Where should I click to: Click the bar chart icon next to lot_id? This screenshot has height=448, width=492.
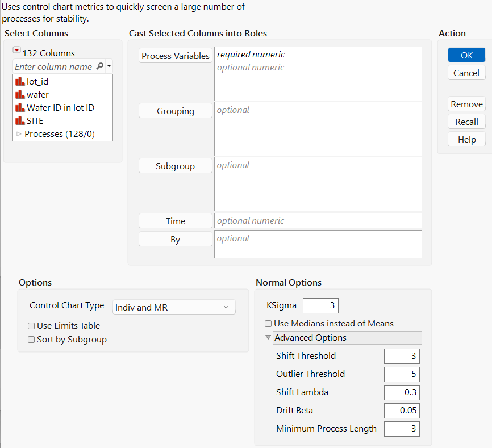coord(20,82)
